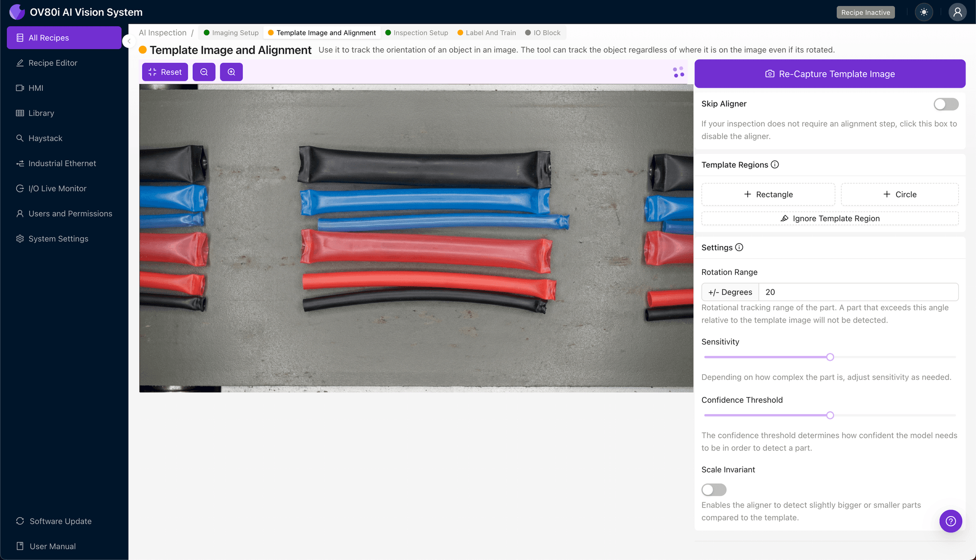Viewport: 976px width, 560px height.
Task: Open the help question-mark bubble
Action: pos(951,521)
